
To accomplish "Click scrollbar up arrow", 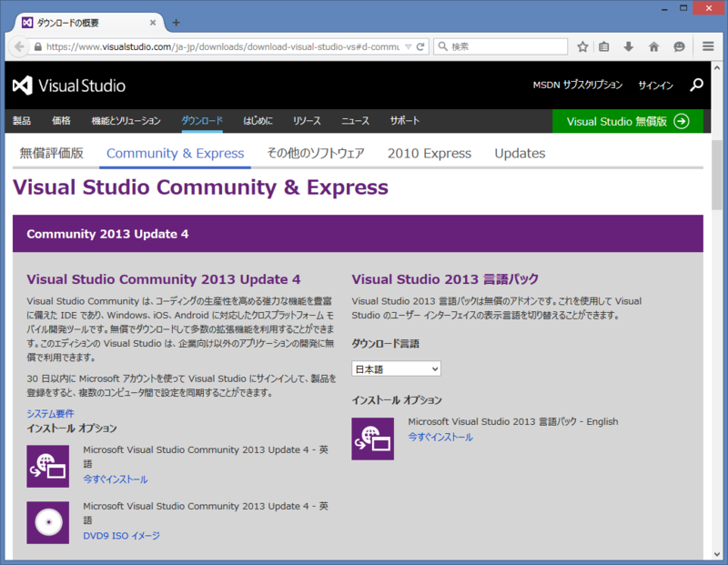I will coord(717,67).
